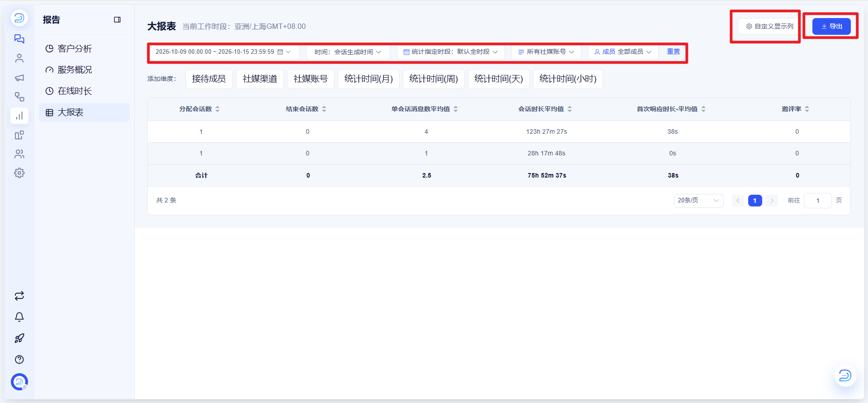Click the app logo at top left
The image size is (868, 403).
pos(19,18)
